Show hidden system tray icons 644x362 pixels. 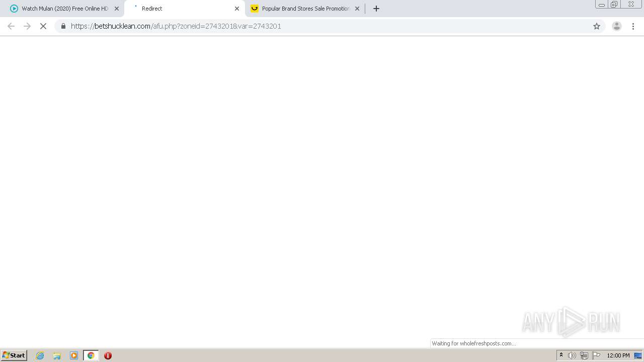pyautogui.click(x=561, y=355)
